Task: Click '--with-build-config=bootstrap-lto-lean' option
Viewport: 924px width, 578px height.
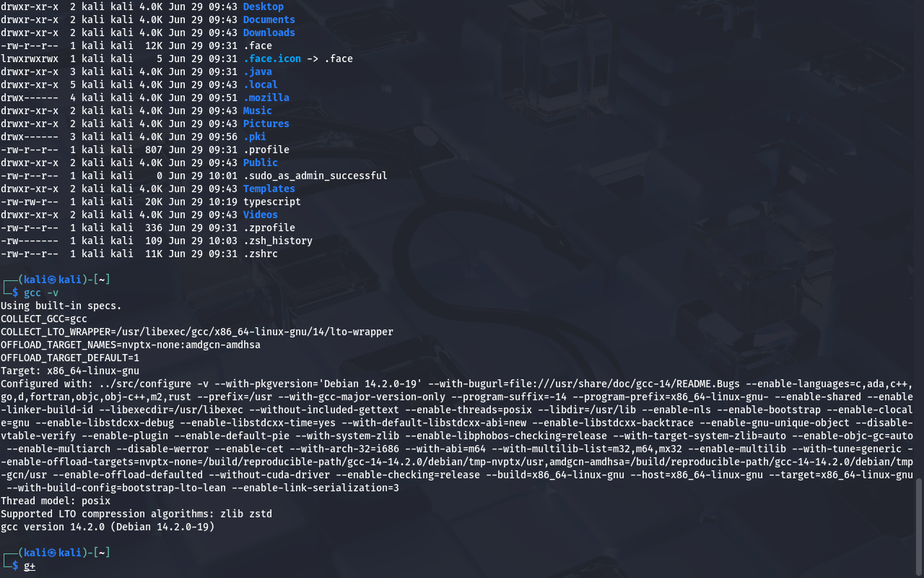Action: tap(116, 488)
